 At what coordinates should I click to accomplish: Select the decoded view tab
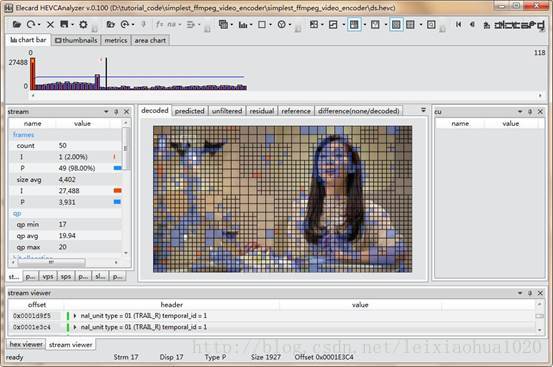[x=154, y=110]
